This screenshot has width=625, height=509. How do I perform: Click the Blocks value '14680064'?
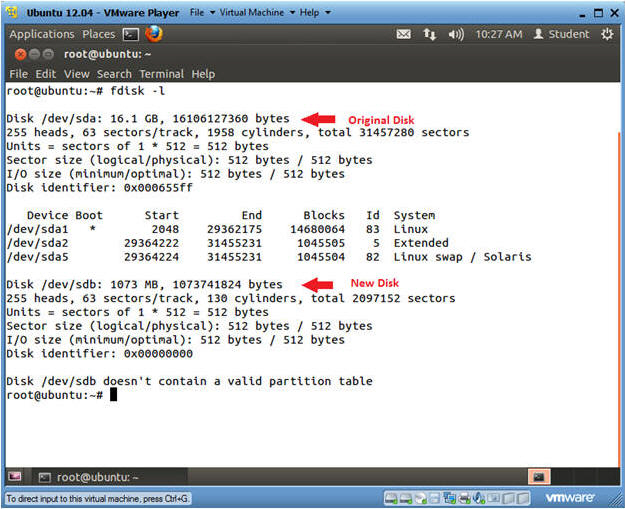[317, 229]
